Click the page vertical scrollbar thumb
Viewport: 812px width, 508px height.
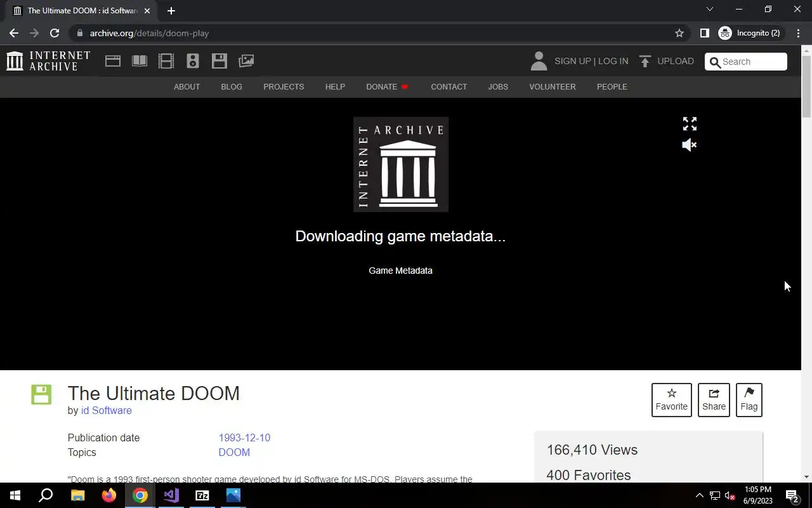[806, 86]
